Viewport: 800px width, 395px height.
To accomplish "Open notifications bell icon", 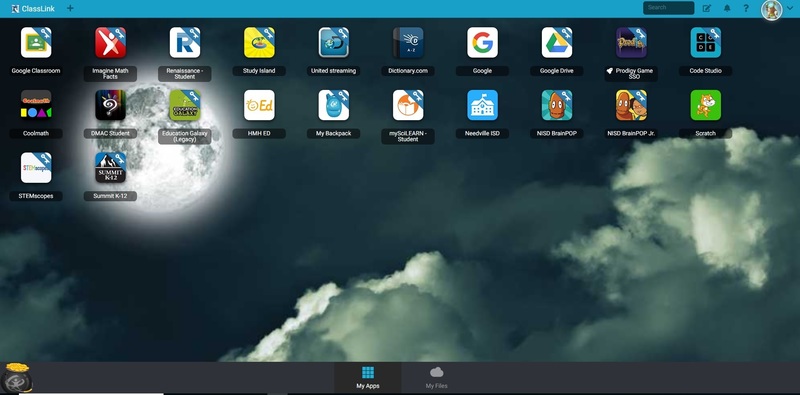I will (727, 8).
